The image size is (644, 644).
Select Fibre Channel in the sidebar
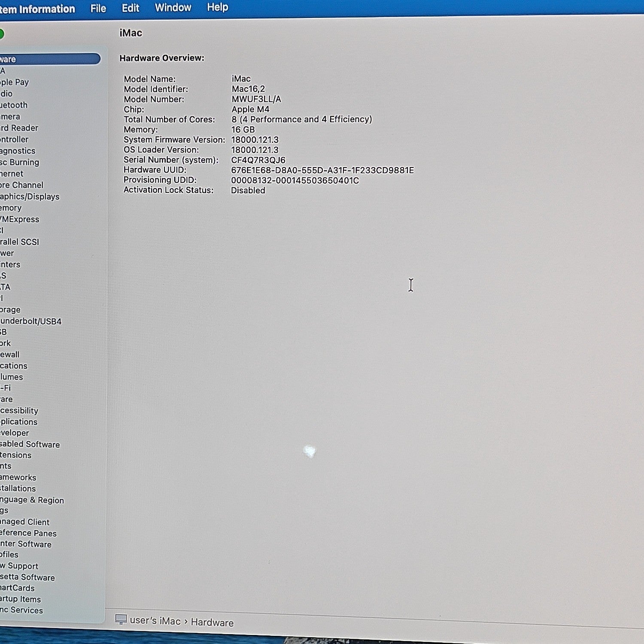[21, 185]
